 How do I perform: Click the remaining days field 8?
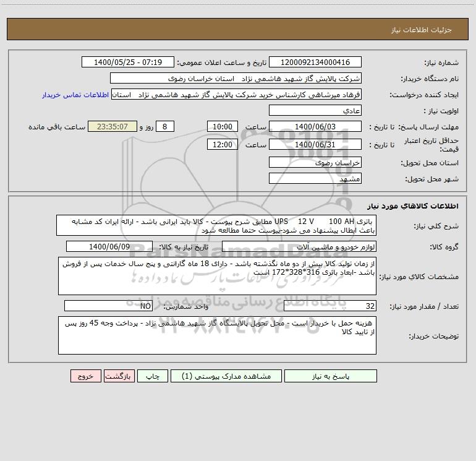point(165,127)
